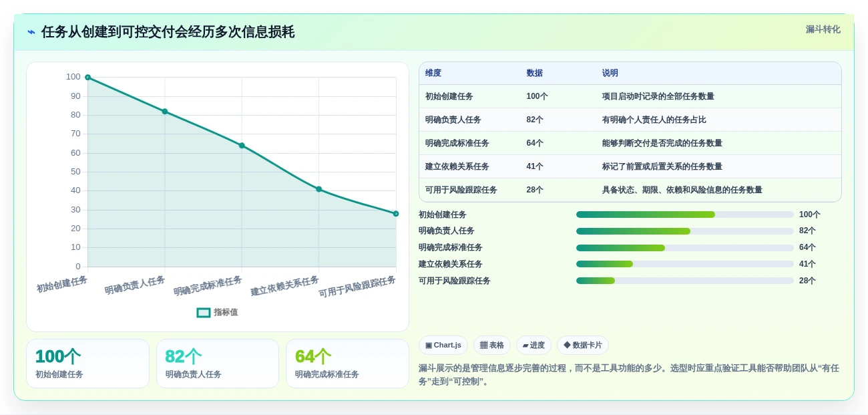Click the 明确负责人任务 progress bar
868x415 pixels.
[x=685, y=231]
